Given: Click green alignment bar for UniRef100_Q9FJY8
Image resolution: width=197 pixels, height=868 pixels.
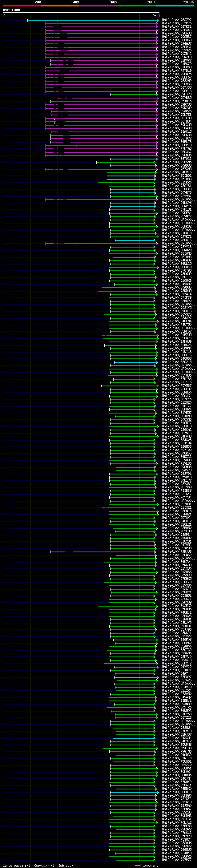Looking at the screenshot, I should (134, 94).
